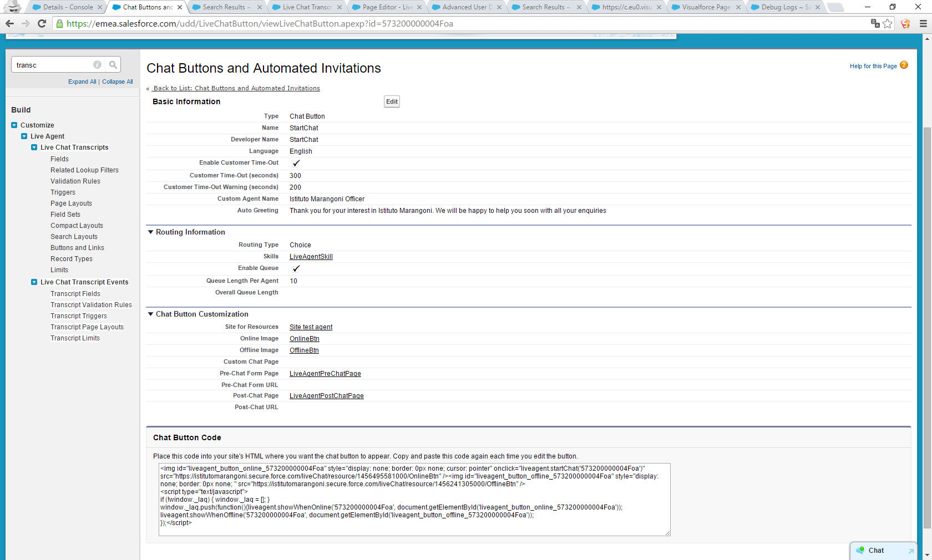This screenshot has width=932, height=560.
Task: Open the OnlineBtn image link
Action: (x=305, y=339)
